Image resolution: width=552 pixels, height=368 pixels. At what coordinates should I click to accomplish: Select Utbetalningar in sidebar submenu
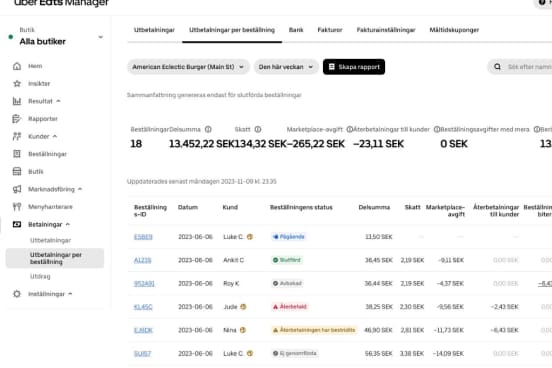click(x=50, y=241)
